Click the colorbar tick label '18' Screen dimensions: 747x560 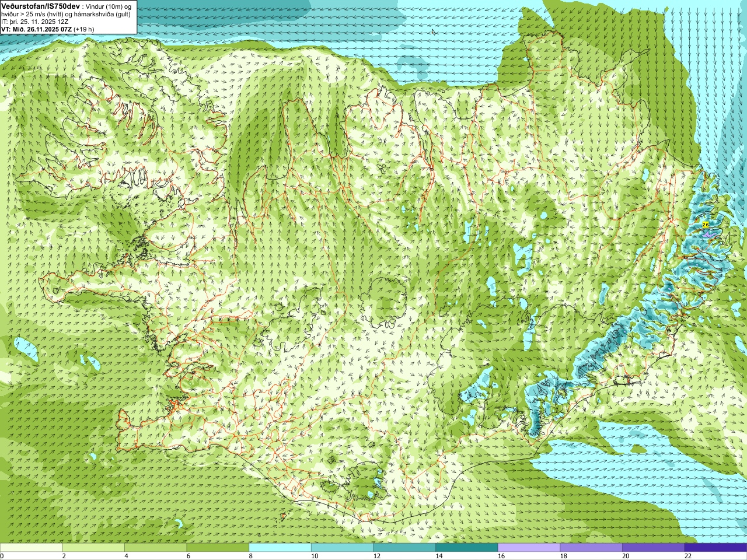(563, 556)
